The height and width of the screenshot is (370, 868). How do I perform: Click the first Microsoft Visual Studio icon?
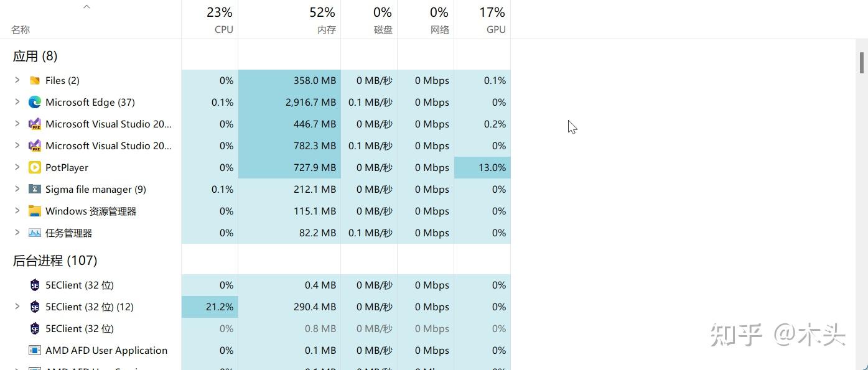(35, 124)
